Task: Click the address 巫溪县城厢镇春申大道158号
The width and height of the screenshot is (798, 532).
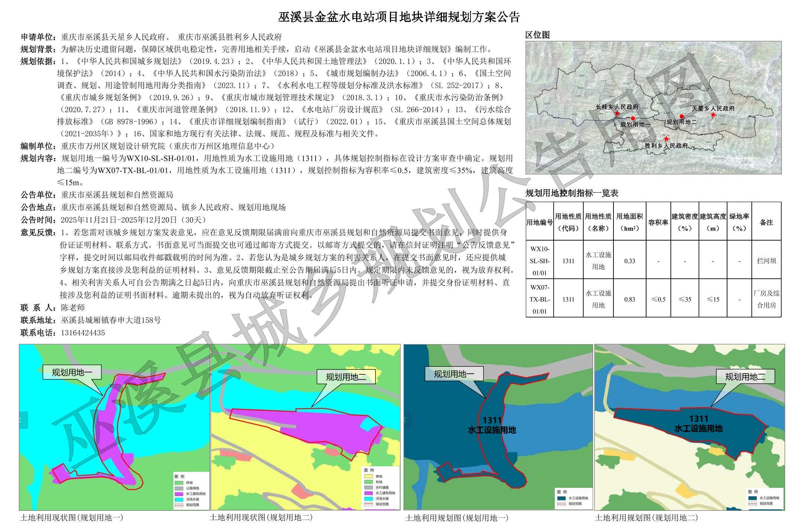Action: 111,320
